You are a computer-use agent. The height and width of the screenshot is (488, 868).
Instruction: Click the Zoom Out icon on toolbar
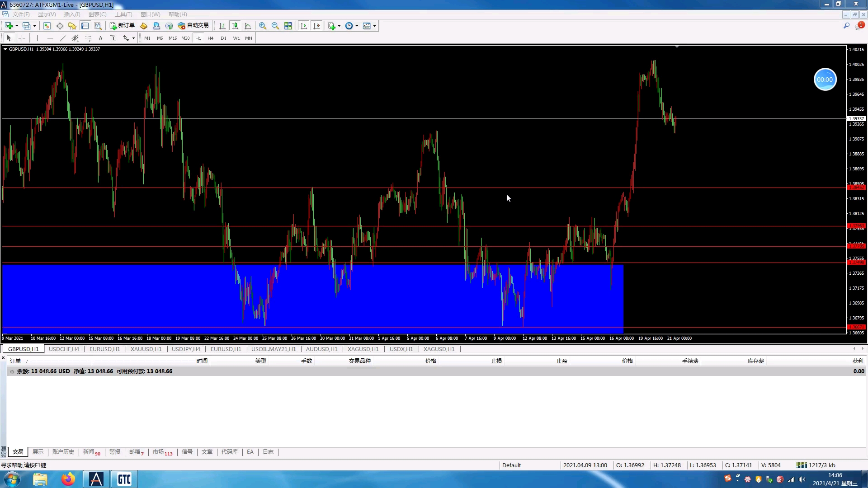pyautogui.click(x=275, y=26)
